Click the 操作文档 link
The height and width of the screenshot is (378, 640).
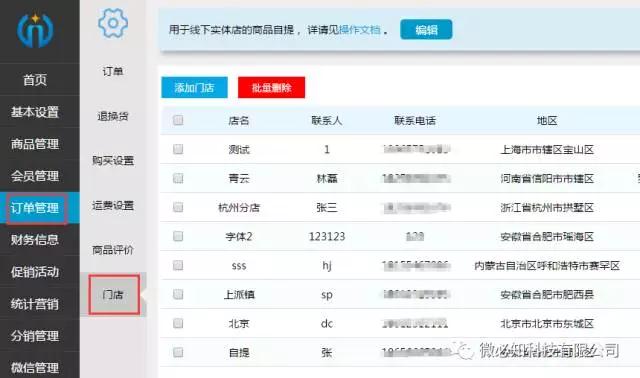(x=360, y=30)
